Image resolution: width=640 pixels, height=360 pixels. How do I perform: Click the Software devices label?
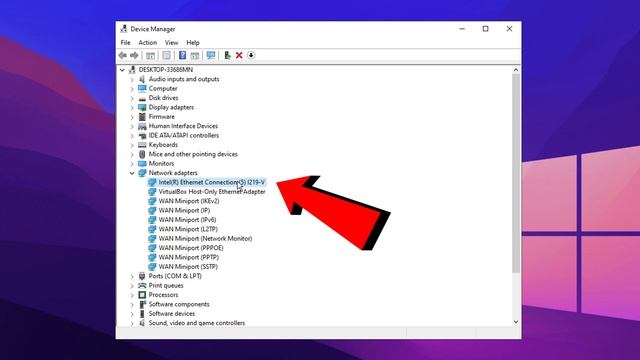click(172, 314)
